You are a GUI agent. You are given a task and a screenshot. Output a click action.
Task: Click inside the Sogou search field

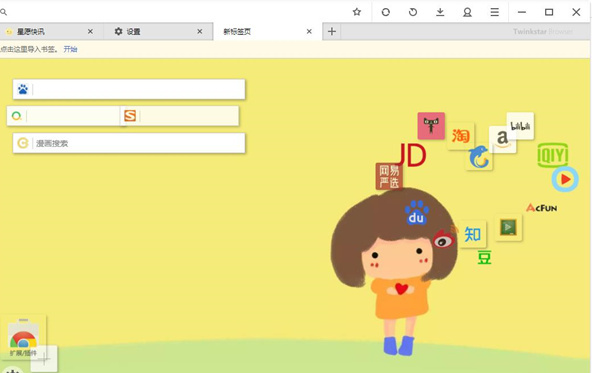click(180, 116)
